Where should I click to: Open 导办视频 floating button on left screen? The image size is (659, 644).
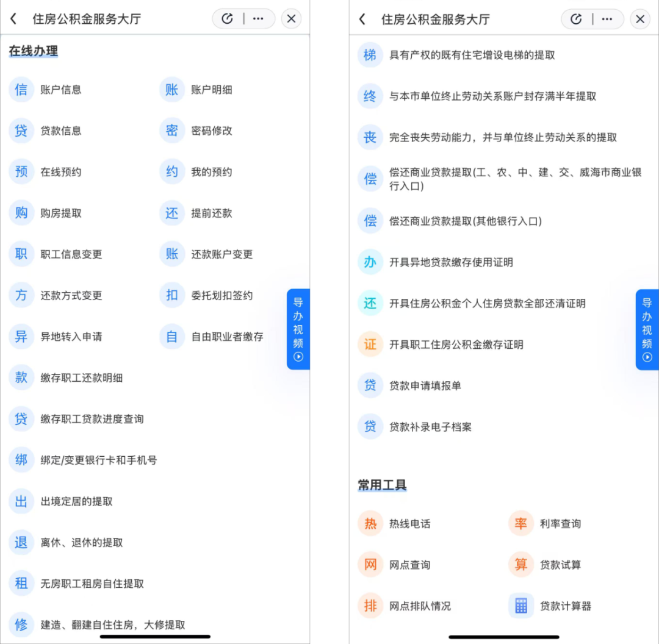click(298, 329)
